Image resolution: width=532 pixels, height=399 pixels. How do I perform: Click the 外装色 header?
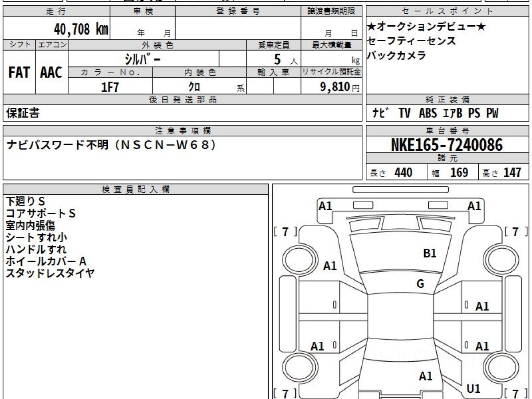click(x=157, y=45)
